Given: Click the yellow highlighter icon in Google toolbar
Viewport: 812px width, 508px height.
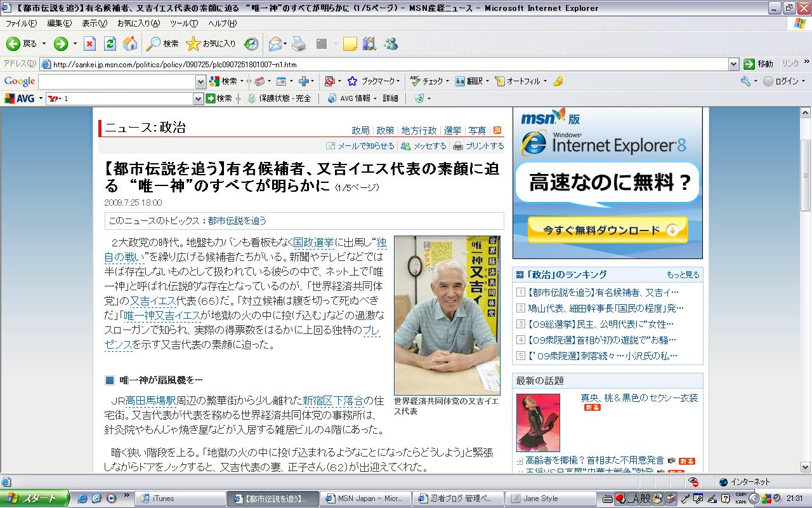Looking at the screenshot, I should pos(558,81).
